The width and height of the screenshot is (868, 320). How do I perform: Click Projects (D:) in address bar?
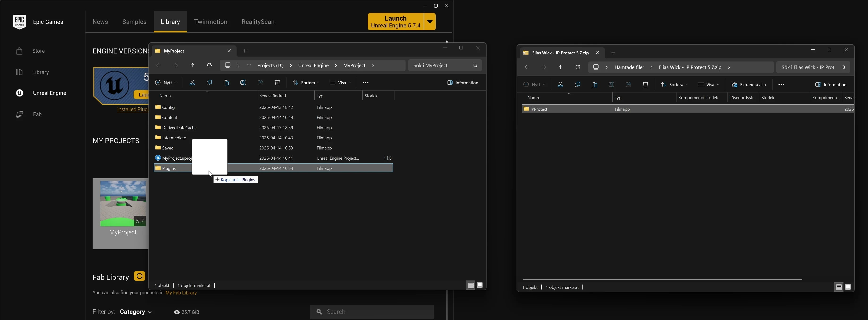pyautogui.click(x=271, y=66)
